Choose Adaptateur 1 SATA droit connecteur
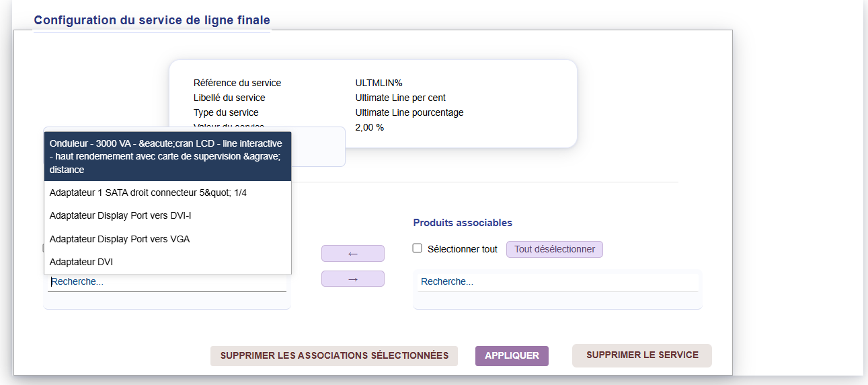 (167, 193)
